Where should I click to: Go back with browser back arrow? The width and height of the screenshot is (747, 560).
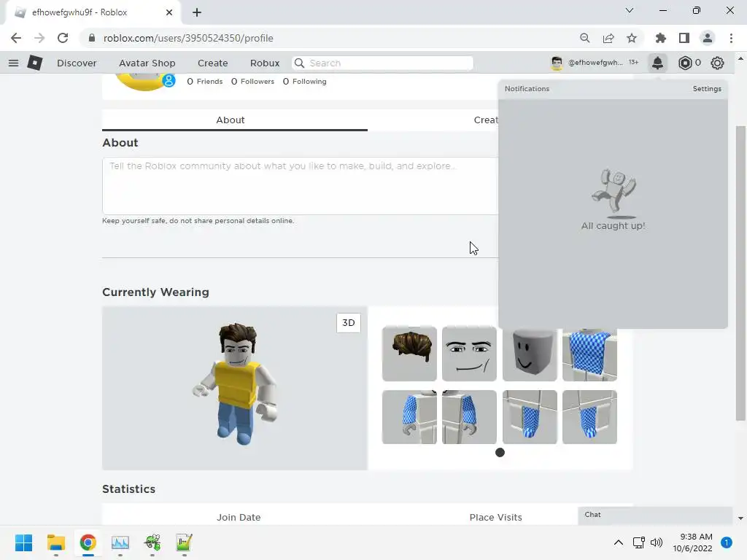point(16,38)
